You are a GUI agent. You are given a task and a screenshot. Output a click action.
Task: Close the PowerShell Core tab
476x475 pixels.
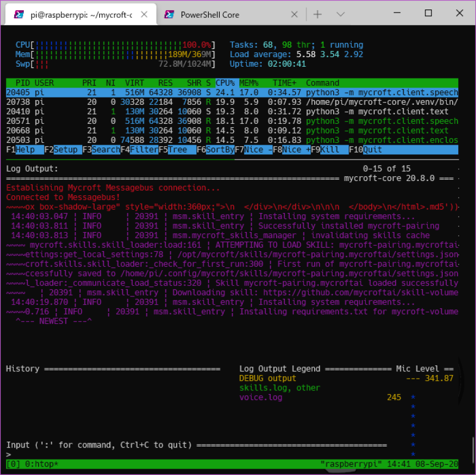(294, 14)
